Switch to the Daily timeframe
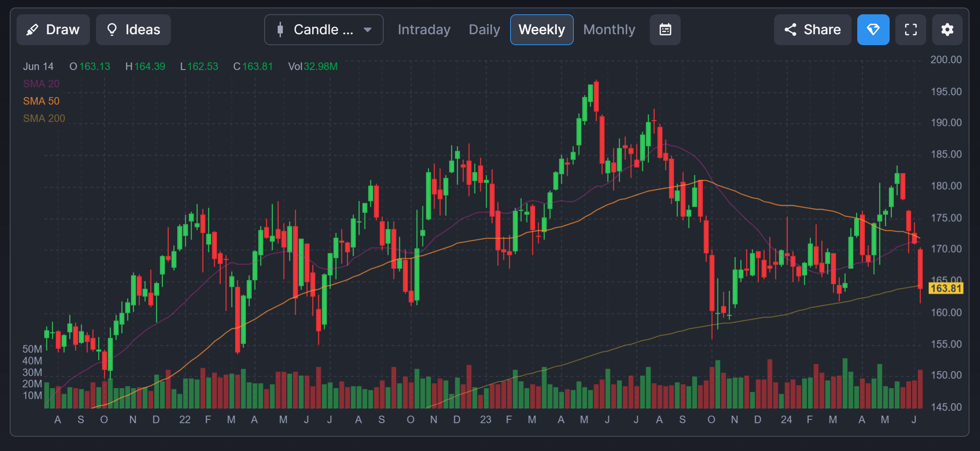Viewport: 980px width, 451px height. pos(484,30)
